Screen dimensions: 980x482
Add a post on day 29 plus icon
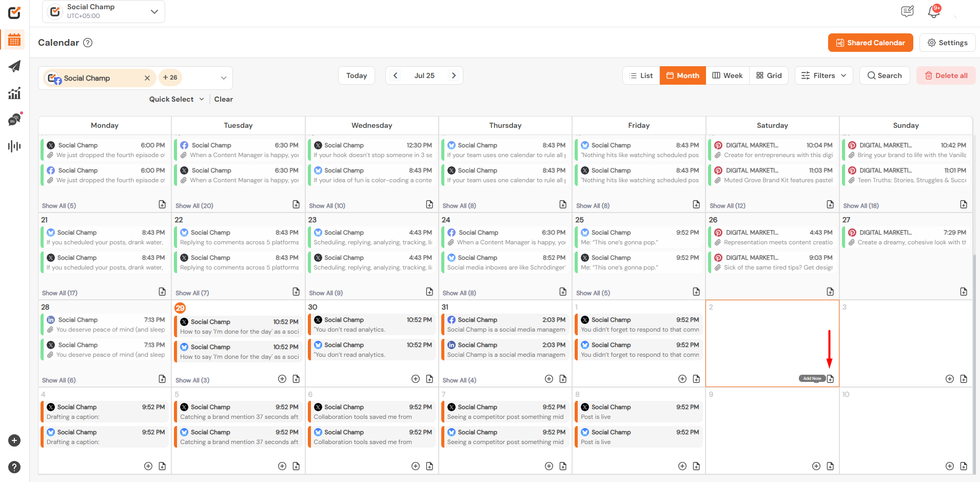coord(282,379)
